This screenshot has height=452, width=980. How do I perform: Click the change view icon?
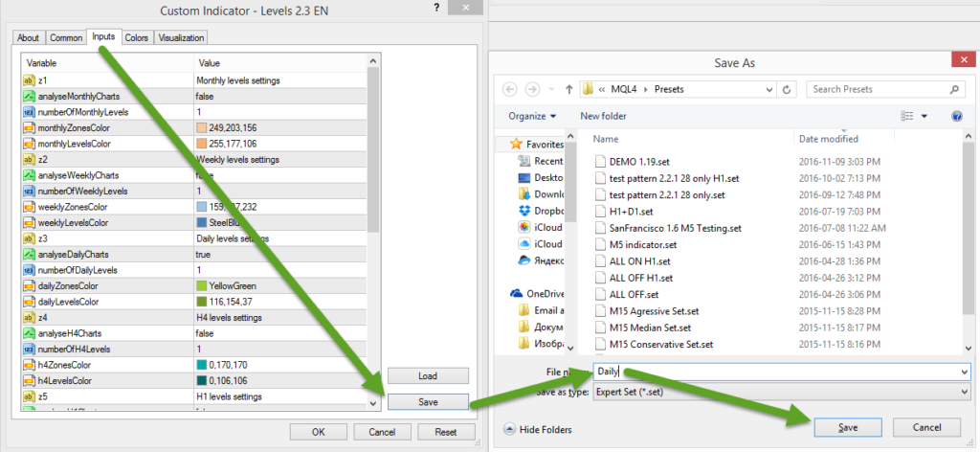click(907, 116)
